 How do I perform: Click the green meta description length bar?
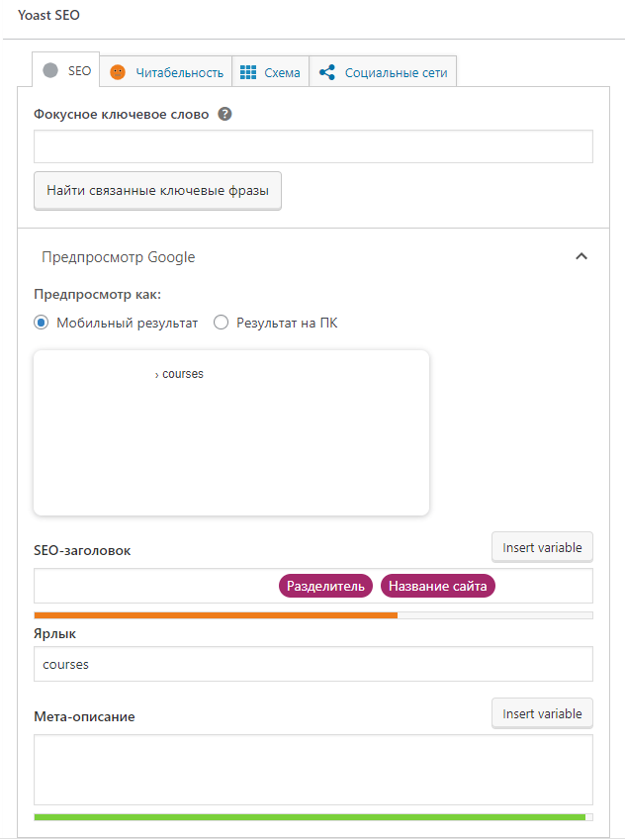point(309,817)
